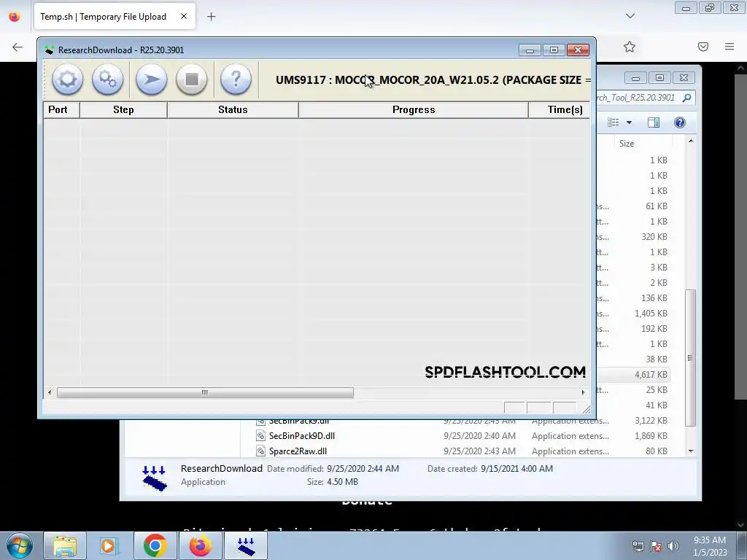Click the 1,405 KB size cell

[x=651, y=314]
